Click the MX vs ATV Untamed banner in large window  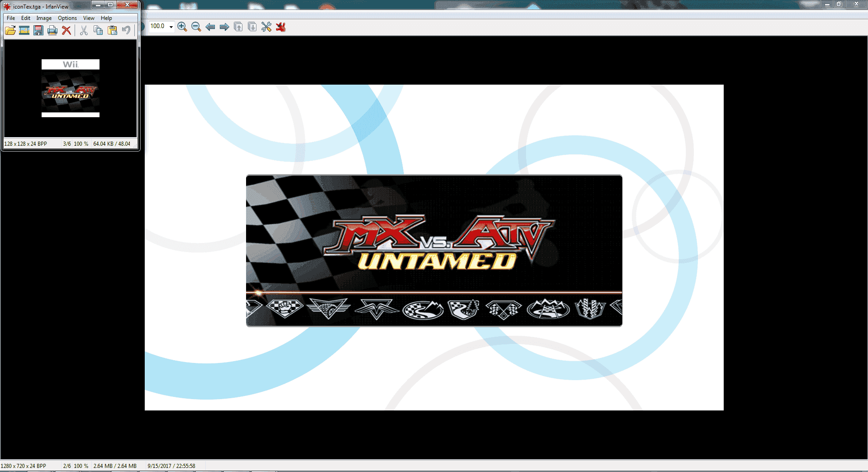(x=434, y=251)
